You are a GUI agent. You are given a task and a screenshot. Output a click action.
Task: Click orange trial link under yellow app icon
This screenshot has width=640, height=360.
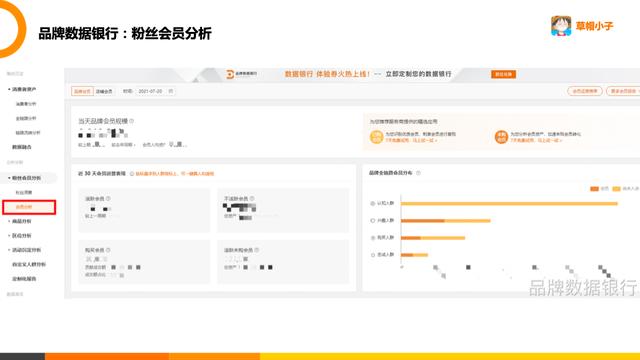point(411,140)
